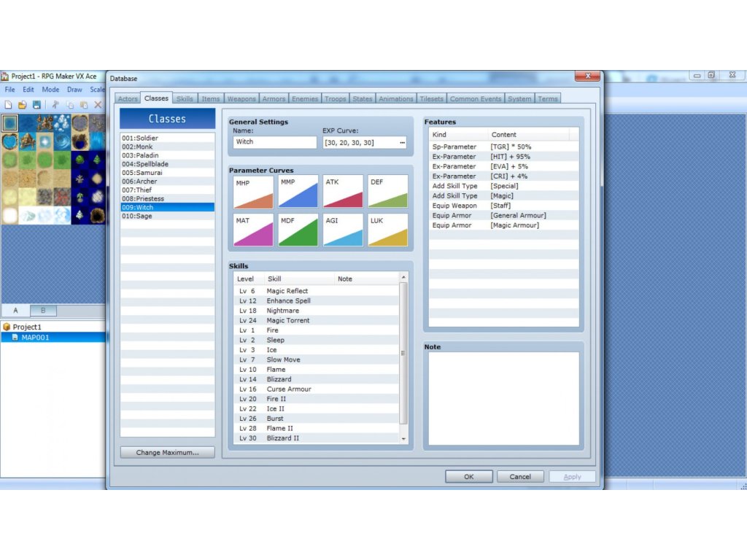Open the ATK parameter curve
The image size is (747, 560).
(x=343, y=192)
